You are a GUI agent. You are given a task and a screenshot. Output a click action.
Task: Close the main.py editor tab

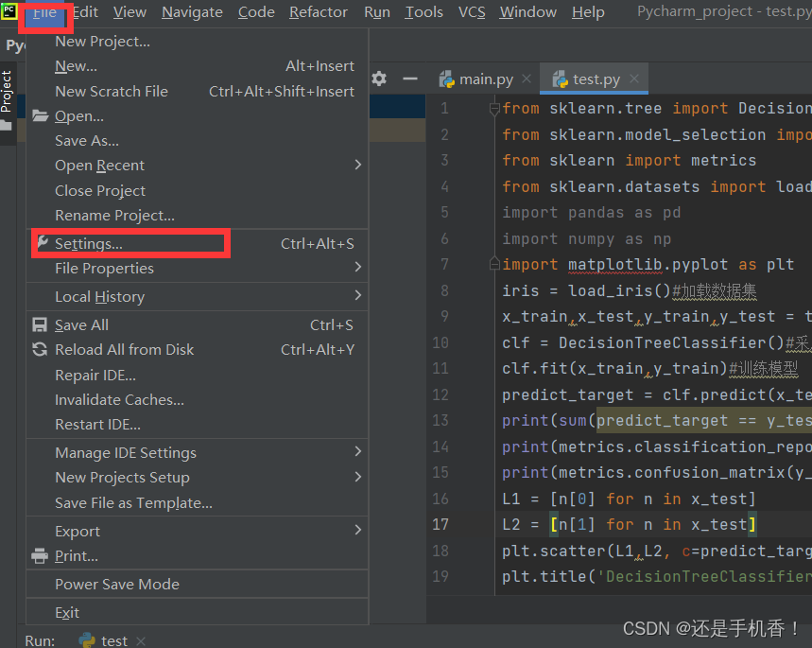point(527,79)
